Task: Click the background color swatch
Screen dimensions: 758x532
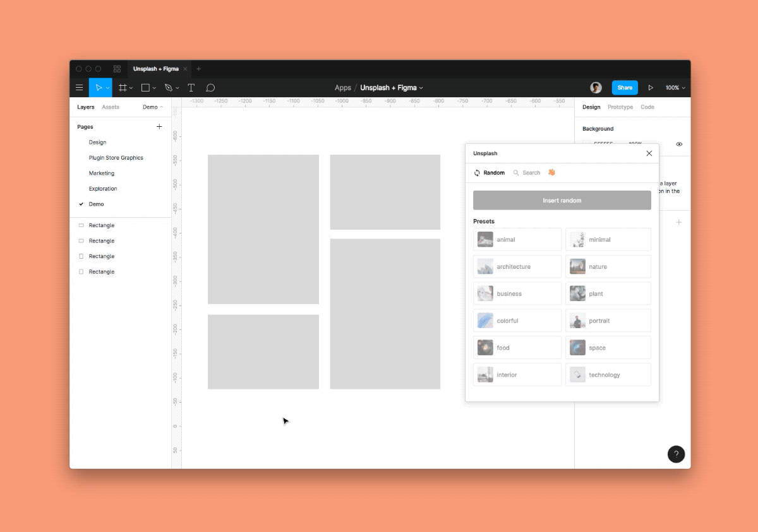Action: tap(587, 144)
